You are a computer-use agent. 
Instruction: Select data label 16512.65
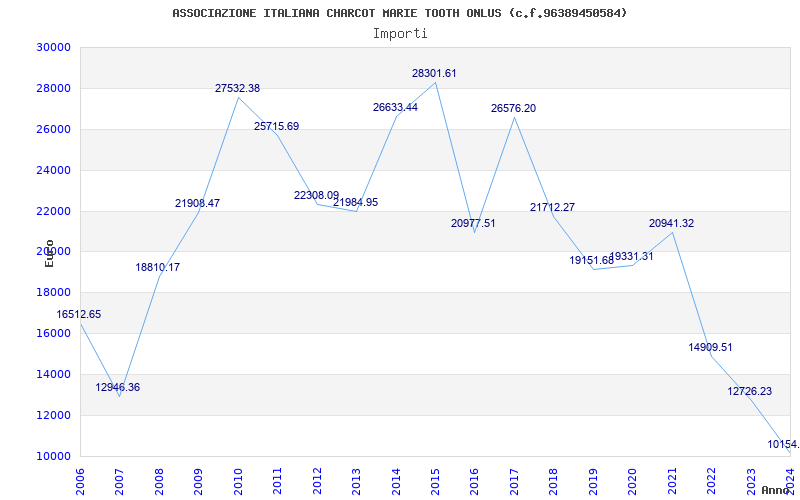click(79, 314)
